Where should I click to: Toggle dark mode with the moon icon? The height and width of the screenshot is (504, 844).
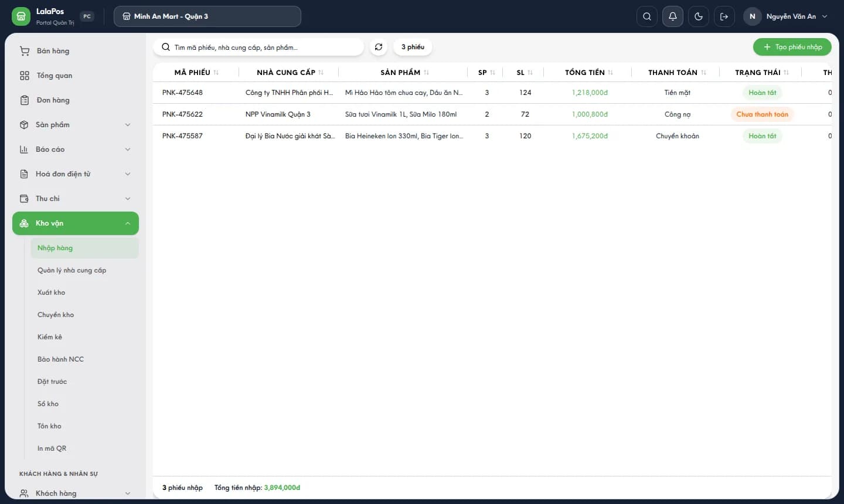pyautogui.click(x=699, y=16)
